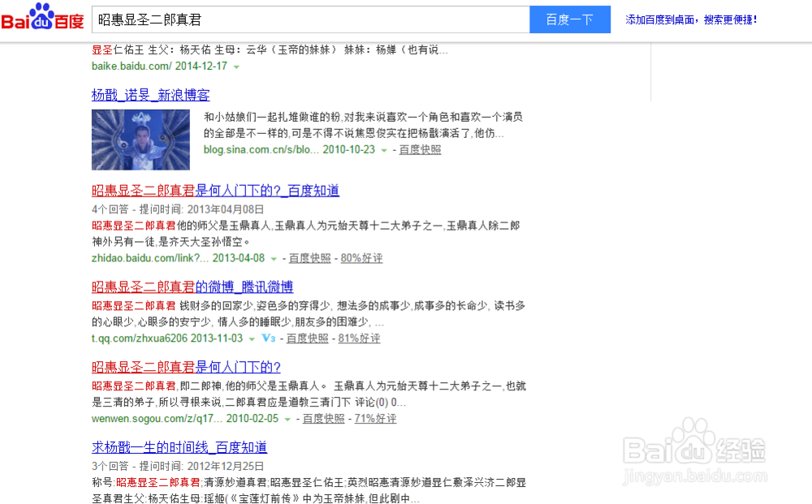
Task: Click the search input field
Action: click(x=311, y=19)
